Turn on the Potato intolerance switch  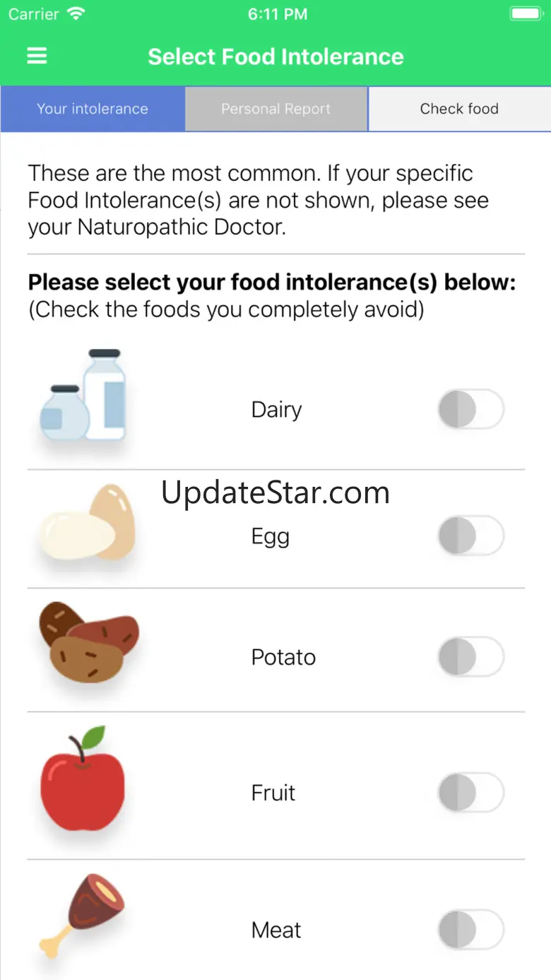pyautogui.click(x=470, y=657)
